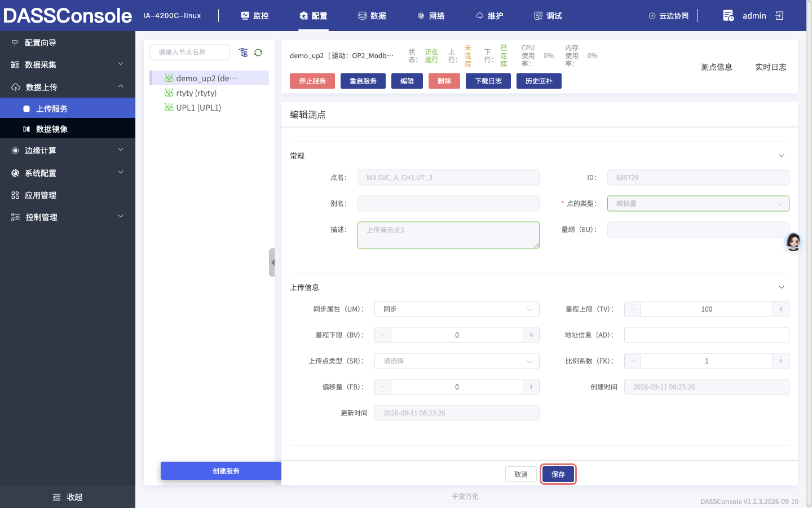Switch to 监控 top navigation tab
Viewport: 812px width, 508px height.
pyautogui.click(x=255, y=16)
